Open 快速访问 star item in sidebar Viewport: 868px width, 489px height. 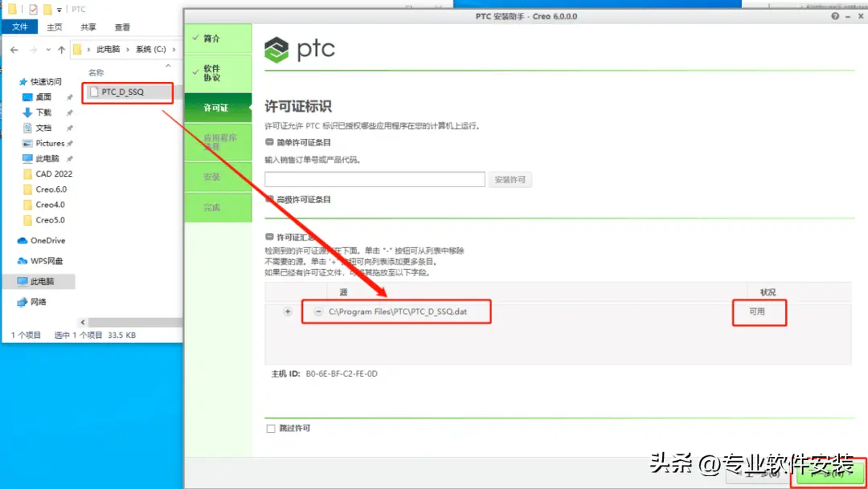pyautogui.click(x=40, y=81)
